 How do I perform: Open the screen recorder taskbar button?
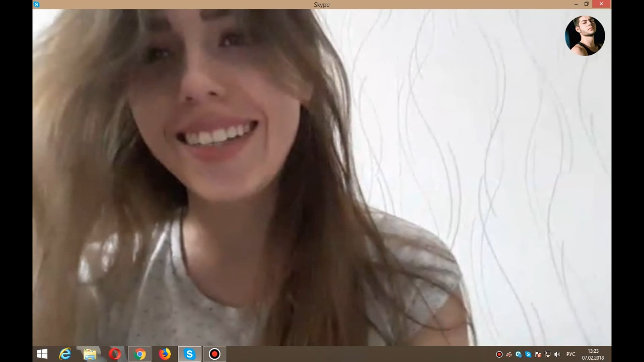[x=214, y=354]
